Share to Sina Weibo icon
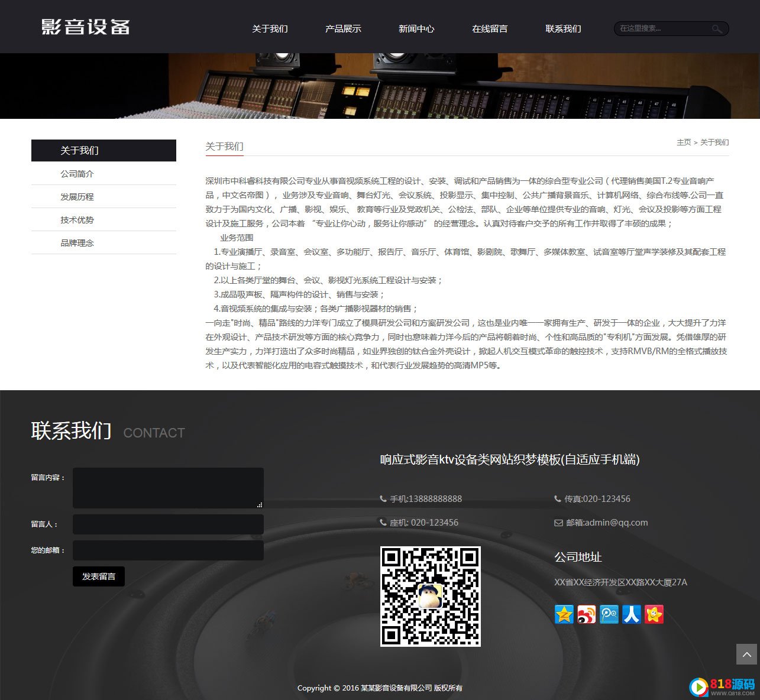 tap(587, 614)
